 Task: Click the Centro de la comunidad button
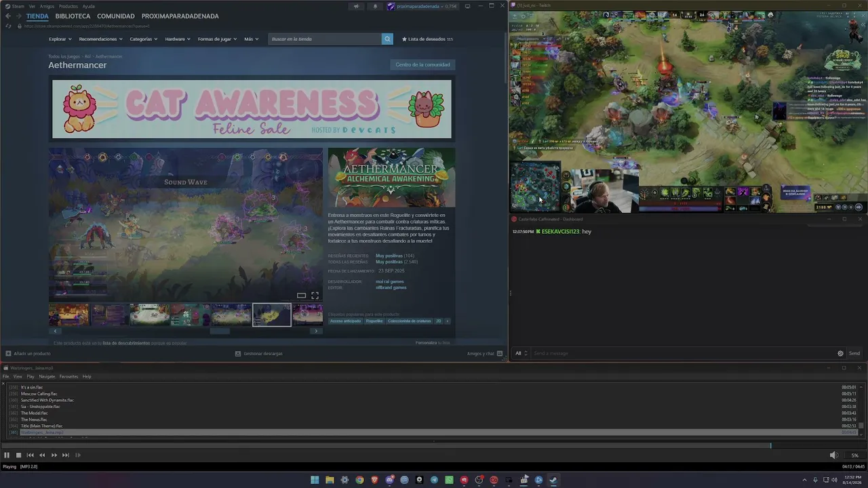[422, 64]
